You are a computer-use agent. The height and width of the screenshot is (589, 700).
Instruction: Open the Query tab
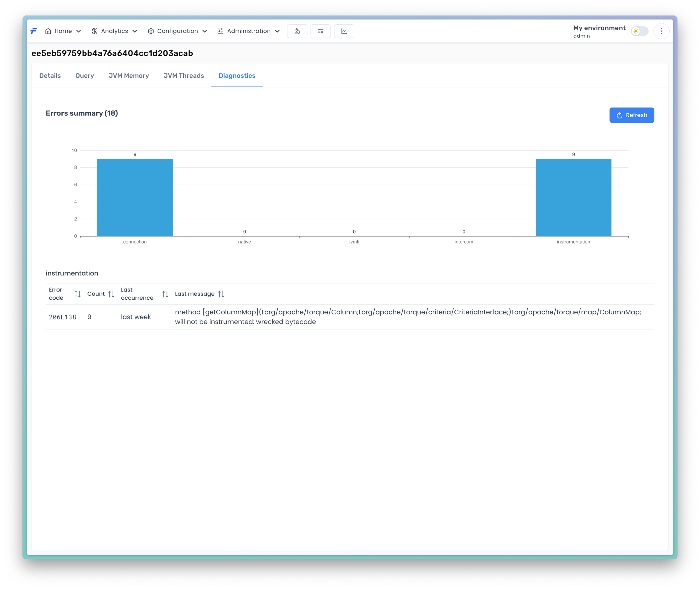(x=84, y=76)
